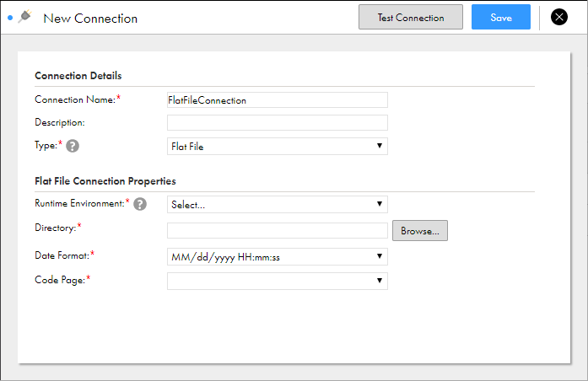Click the blue Save button

pyautogui.click(x=501, y=17)
